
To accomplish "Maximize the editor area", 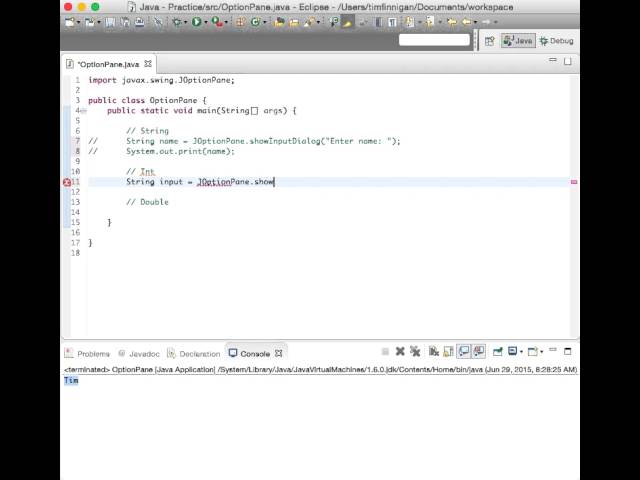I will (x=567, y=61).
